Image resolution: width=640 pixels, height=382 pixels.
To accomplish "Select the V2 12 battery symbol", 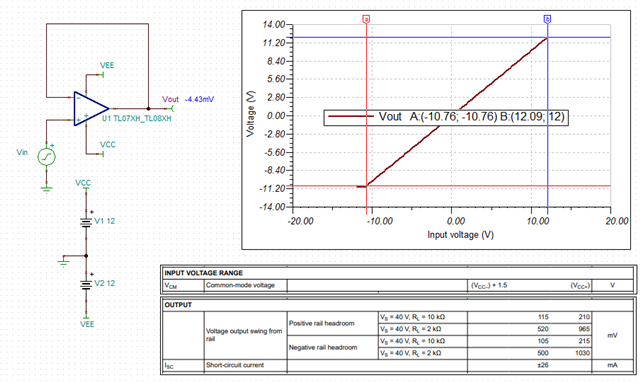I will pos(86,284).
